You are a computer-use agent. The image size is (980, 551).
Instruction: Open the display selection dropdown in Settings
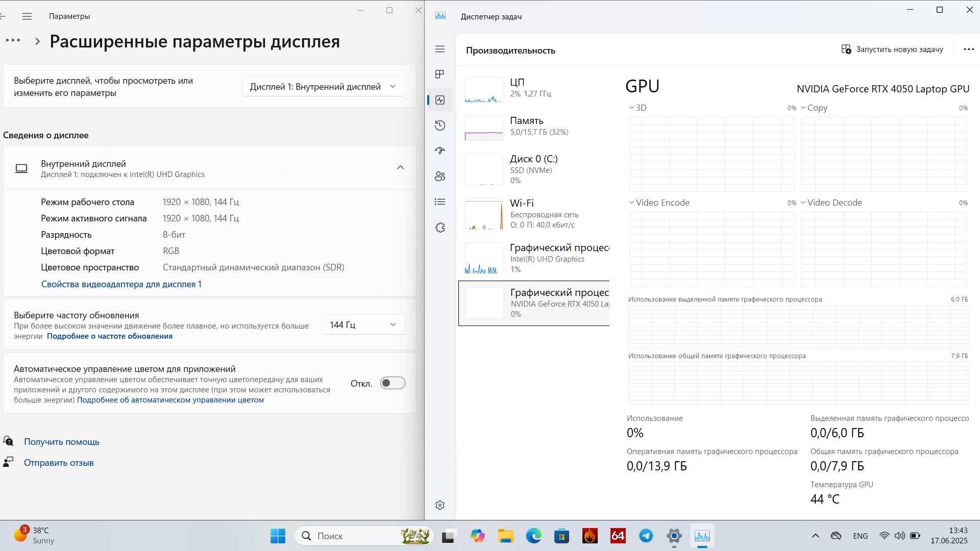[x=324, y=87]
